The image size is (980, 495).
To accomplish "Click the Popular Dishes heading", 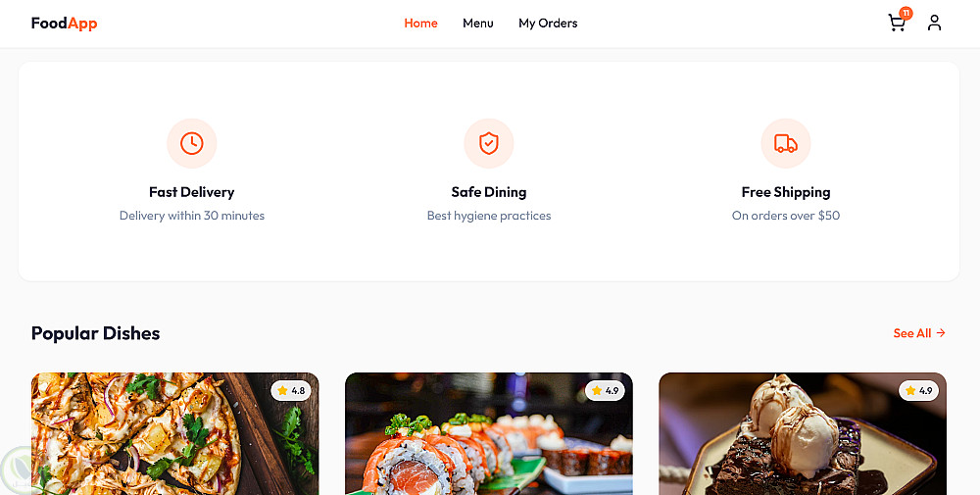I will click(96, 333).
